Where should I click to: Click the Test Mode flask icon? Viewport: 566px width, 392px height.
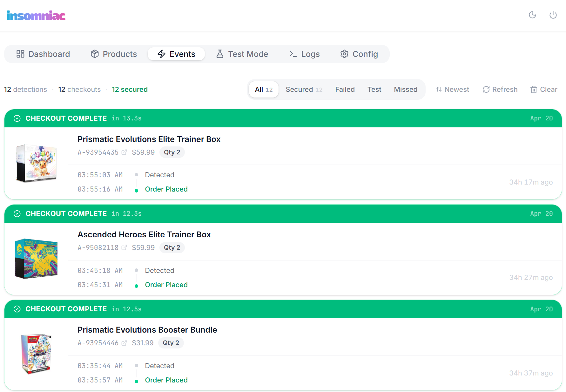tap(220, 54)
